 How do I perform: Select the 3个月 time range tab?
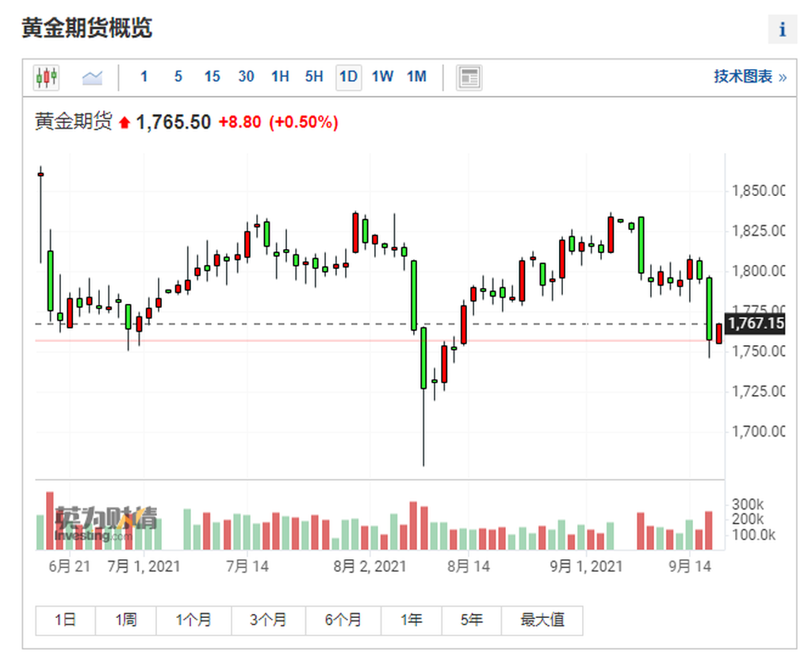(x=268, y=620)
